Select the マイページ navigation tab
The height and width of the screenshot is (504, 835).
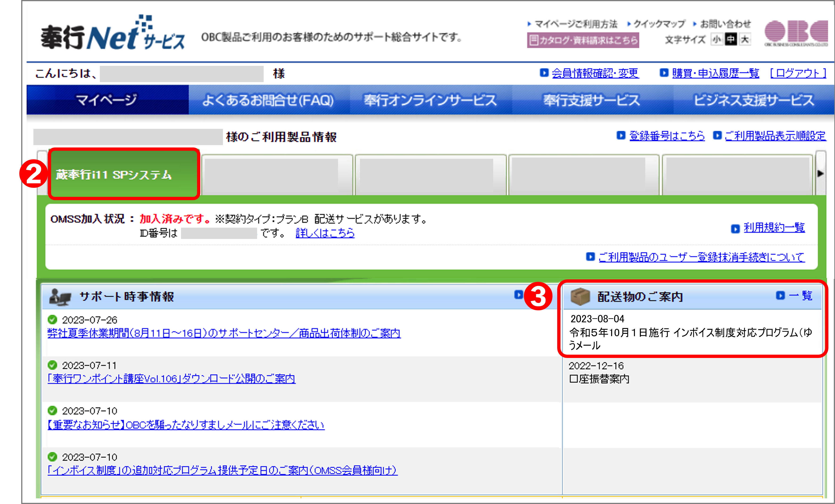click(107, 100)
